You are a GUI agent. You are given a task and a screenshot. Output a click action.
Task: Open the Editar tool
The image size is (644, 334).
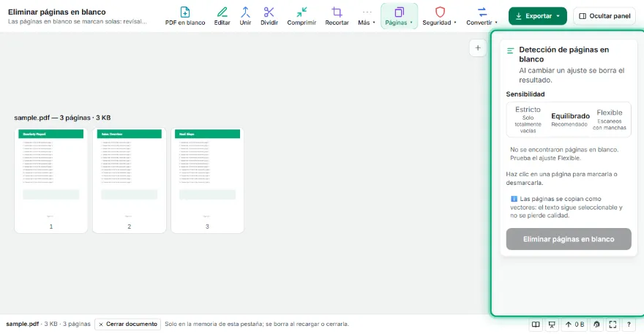pyautogui.click(x=222, y=16)
